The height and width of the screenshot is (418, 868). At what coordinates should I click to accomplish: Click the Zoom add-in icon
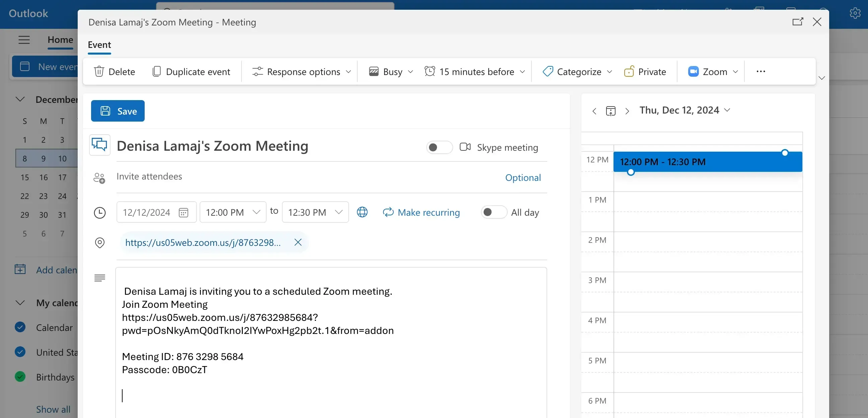coord(693,71)
